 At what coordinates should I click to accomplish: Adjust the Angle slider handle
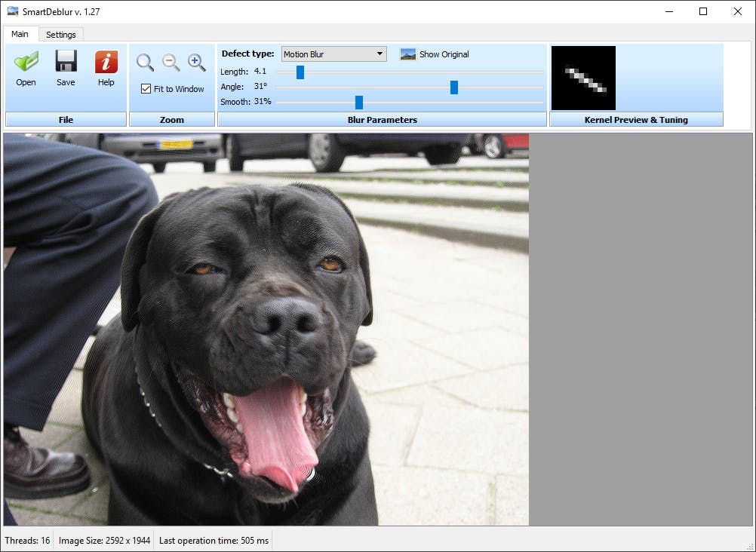453,87
